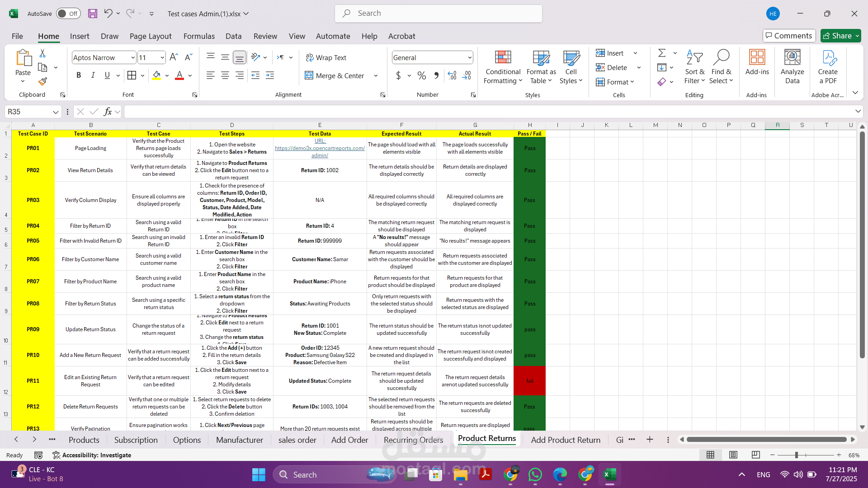Expand the Name Box cell dropdown

click(55, 112)
